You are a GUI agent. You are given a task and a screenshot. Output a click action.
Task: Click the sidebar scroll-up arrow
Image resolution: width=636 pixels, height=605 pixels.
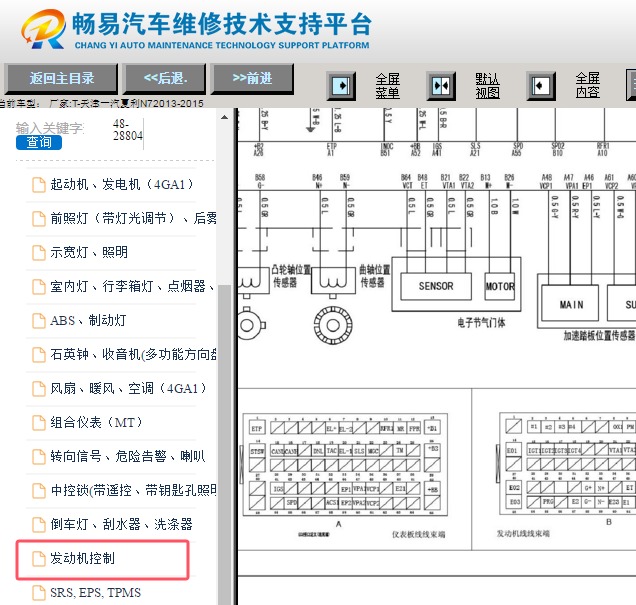click(224, 118)
